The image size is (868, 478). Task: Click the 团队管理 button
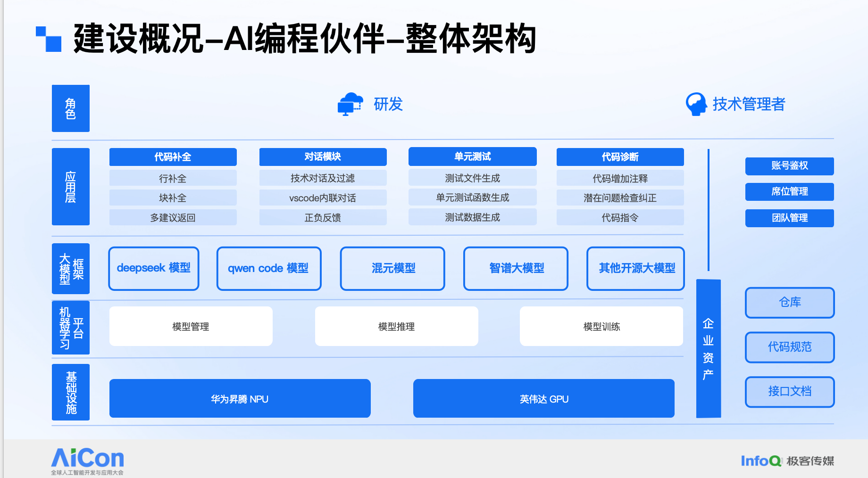click(x=790, y=218)
